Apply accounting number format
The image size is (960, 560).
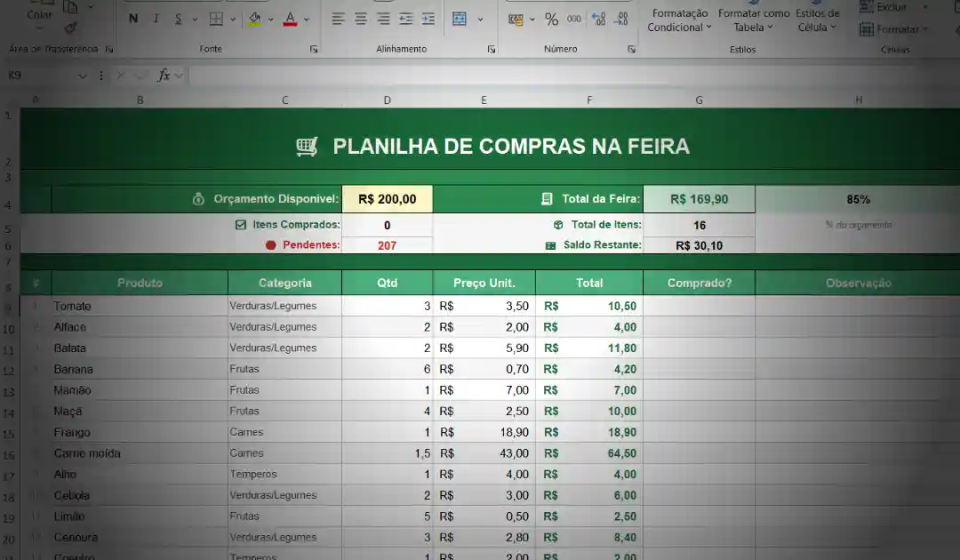(516, 20)
